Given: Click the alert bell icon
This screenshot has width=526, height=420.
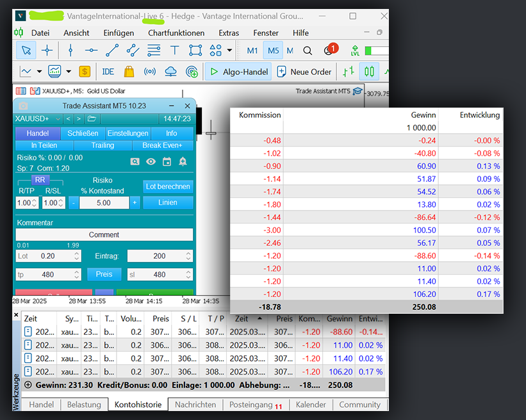Looking at the screenshot, I should coord(183,162).
